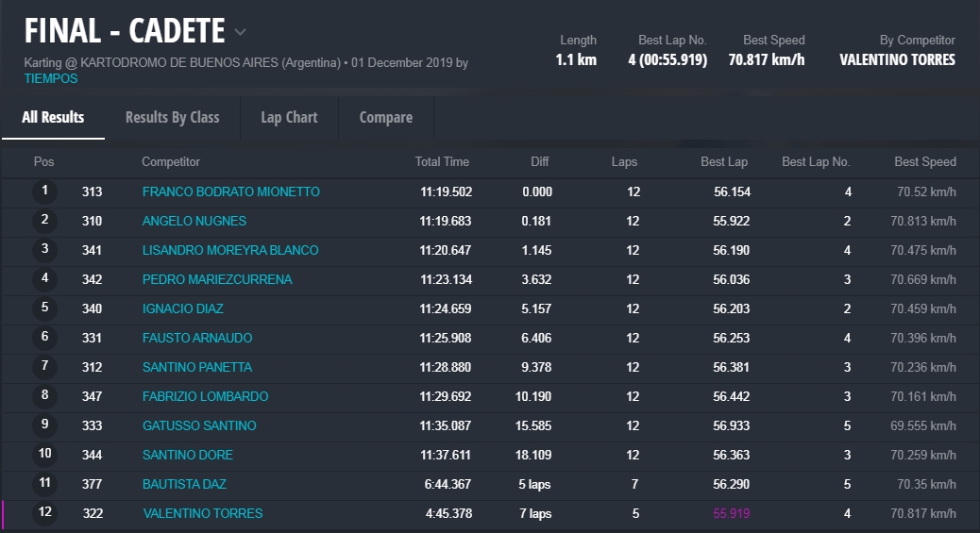Switch to the All Results tab

click(x=53, y=118)
